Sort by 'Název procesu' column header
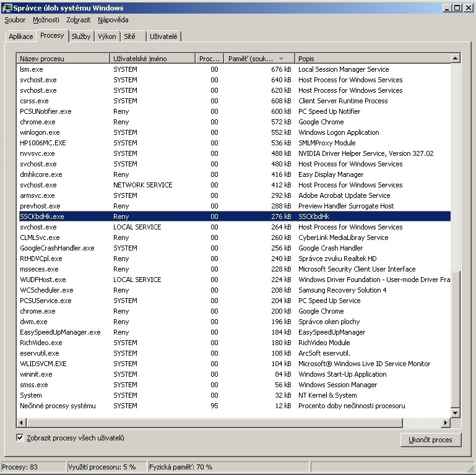 [x=62, y=59]
